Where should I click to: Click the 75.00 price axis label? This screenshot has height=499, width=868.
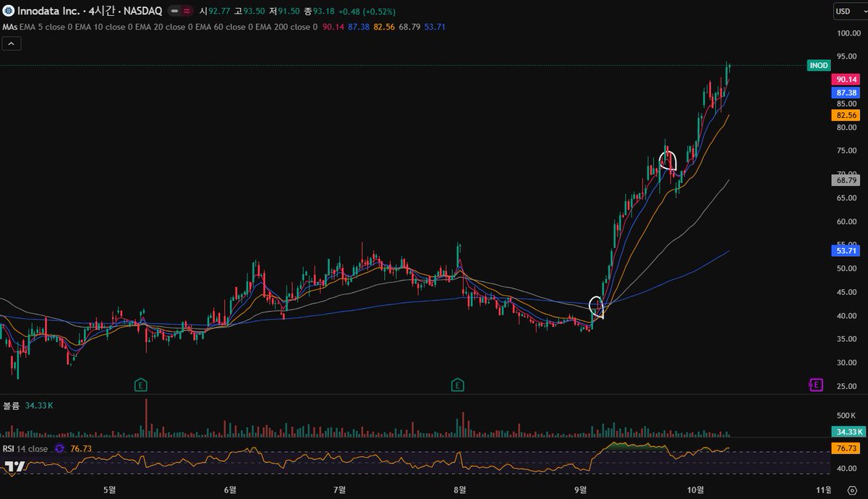coord(847,151)
